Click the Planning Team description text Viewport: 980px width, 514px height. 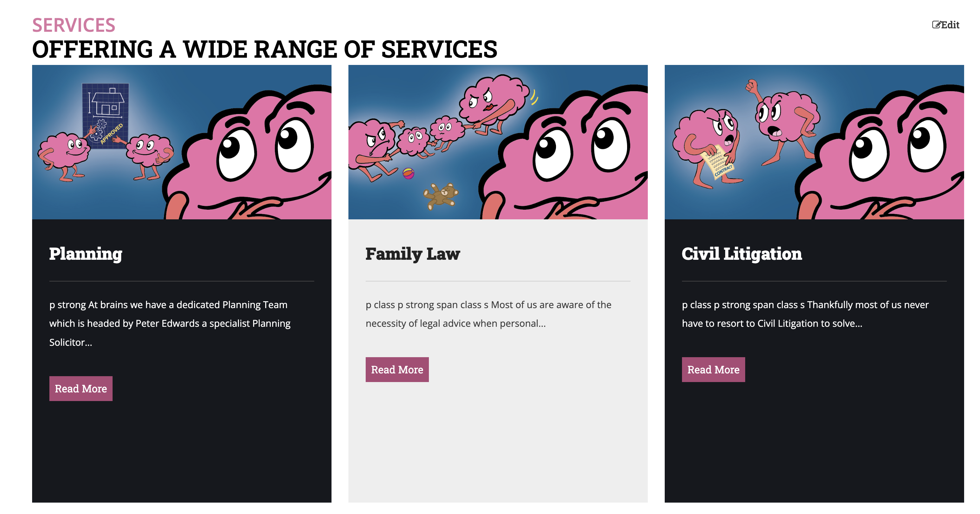[x=170, y=323]
